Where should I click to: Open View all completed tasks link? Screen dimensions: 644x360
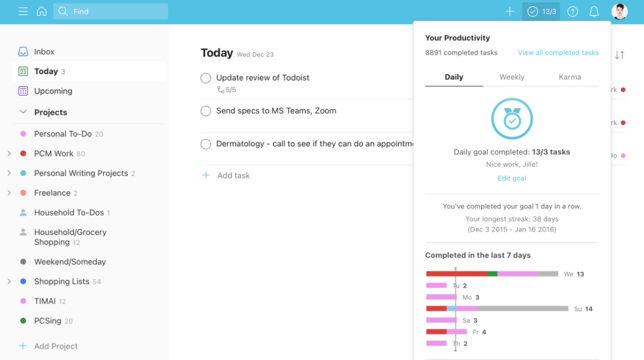pyautogui.click(x=558, y=53)
